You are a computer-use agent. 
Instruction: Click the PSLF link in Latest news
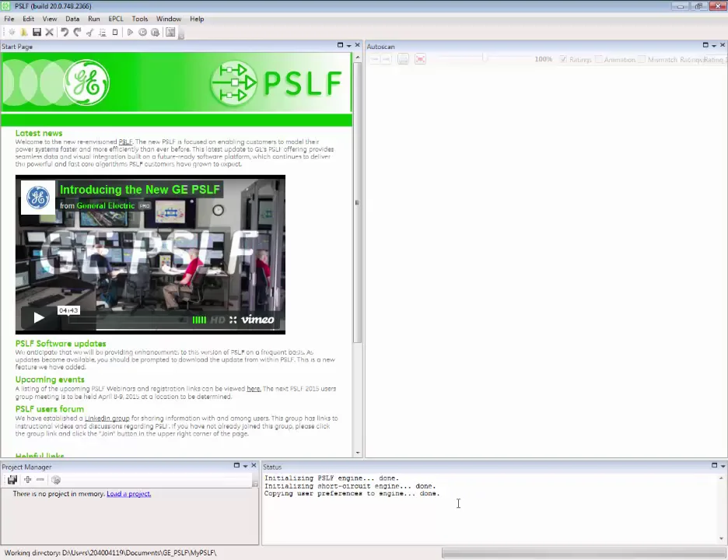[125, 142]
